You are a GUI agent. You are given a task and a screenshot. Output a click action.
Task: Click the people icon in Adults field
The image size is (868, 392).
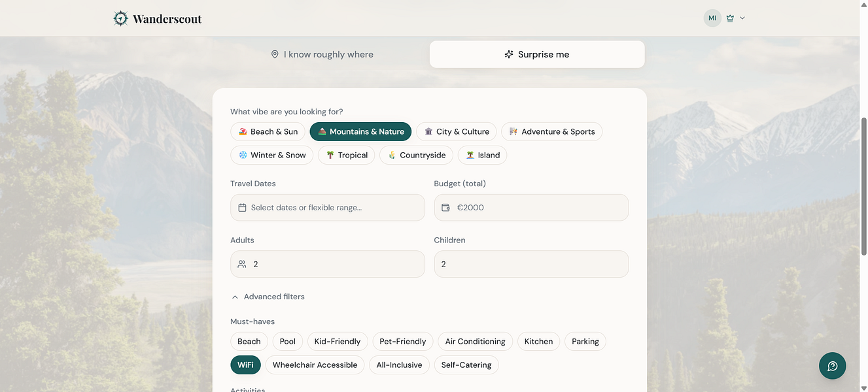[242, 264]
